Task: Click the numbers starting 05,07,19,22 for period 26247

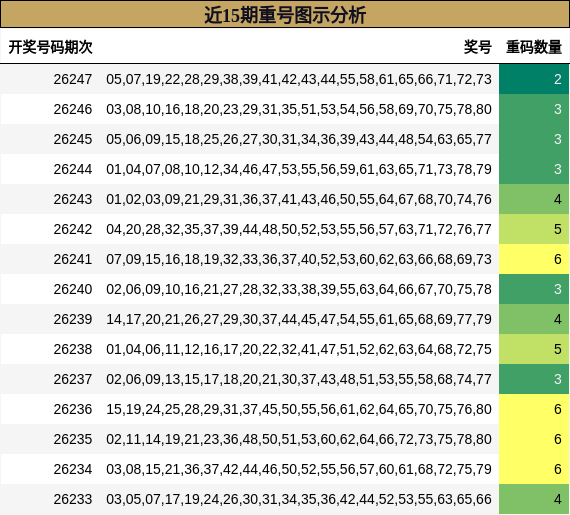Action: [299, 79]
